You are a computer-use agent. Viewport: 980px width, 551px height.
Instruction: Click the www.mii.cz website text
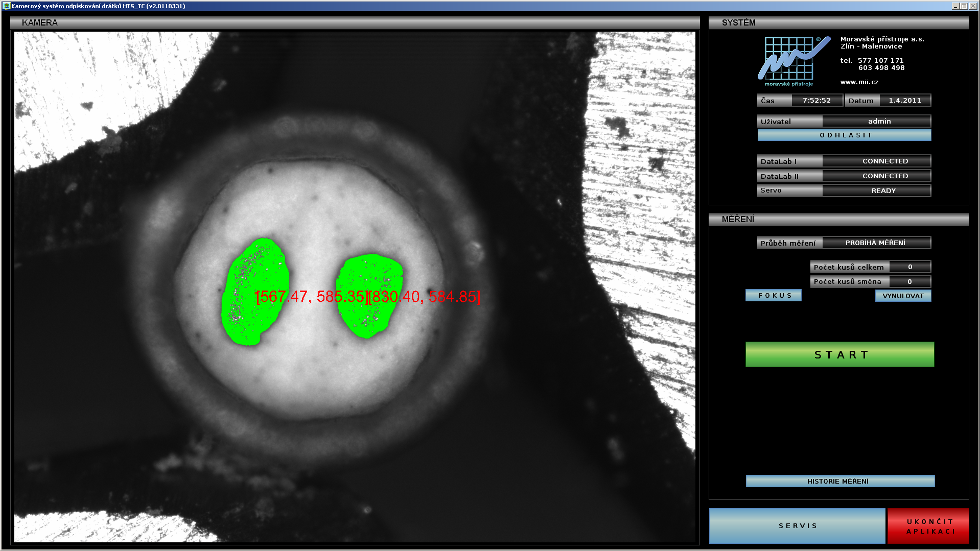click(x=859, y=82)
